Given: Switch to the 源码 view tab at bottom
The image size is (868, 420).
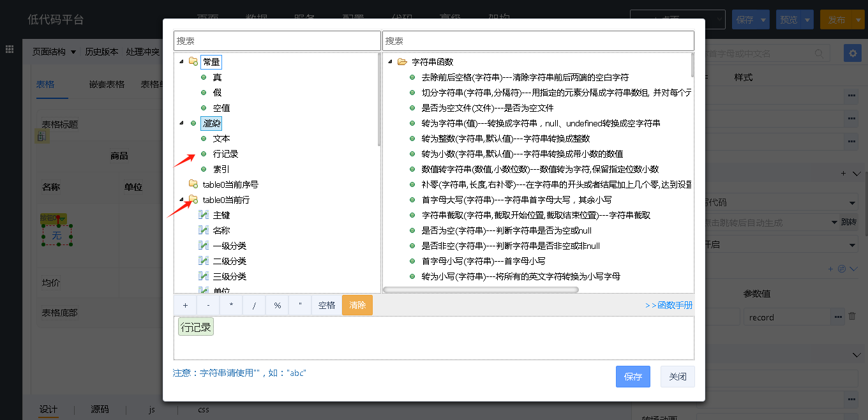Looking at the screenshot, I should [100, 409].
